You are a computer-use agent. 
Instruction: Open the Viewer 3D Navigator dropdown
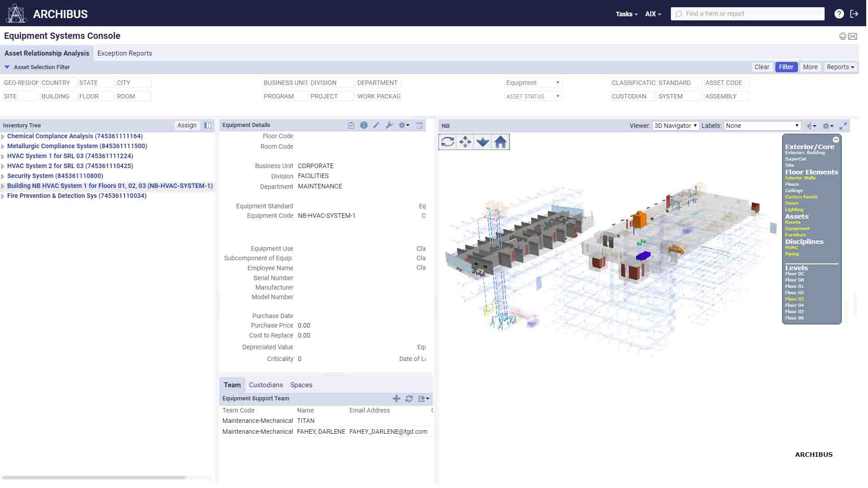pyautogui.click(x=675, y=126)
